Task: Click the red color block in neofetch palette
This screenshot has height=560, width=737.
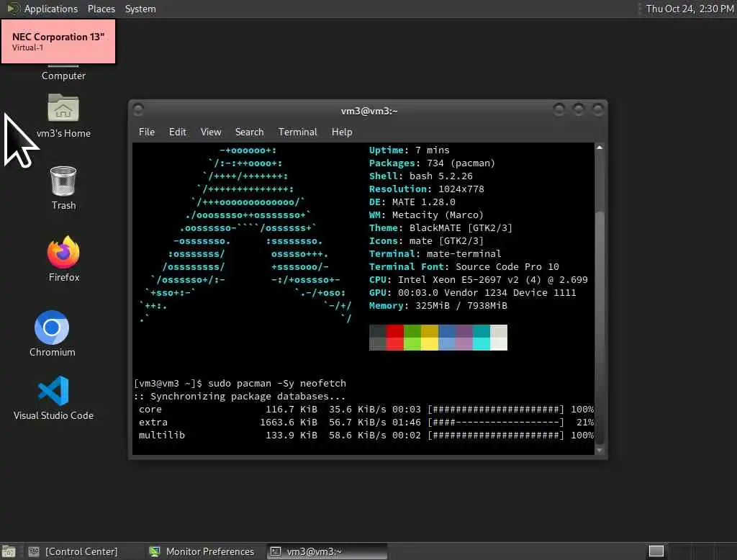Action: [395, 337]
